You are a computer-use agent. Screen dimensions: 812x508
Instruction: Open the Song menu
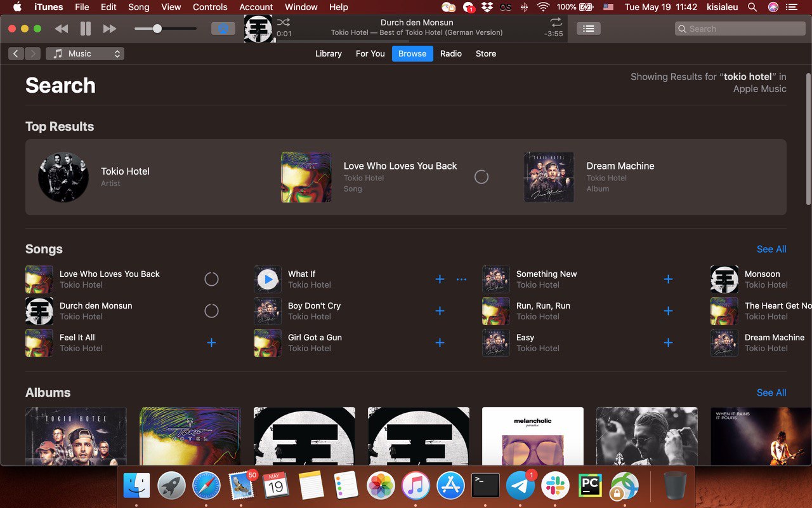pyautogui.click(x=139, y=7)
